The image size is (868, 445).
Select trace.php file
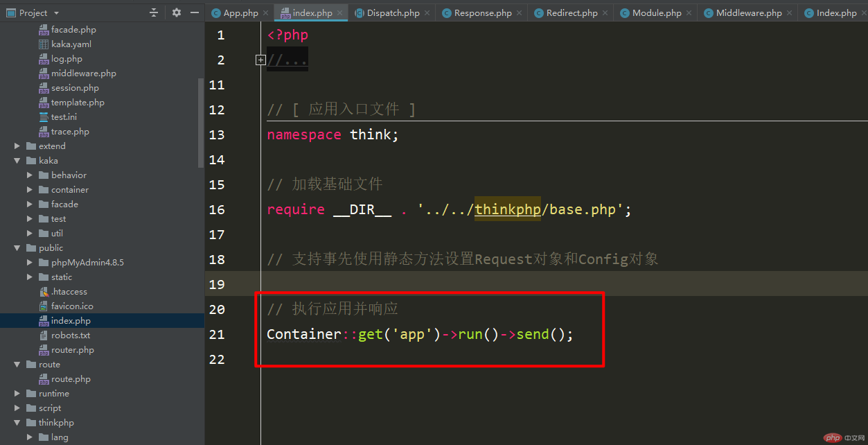pos(70,132)
